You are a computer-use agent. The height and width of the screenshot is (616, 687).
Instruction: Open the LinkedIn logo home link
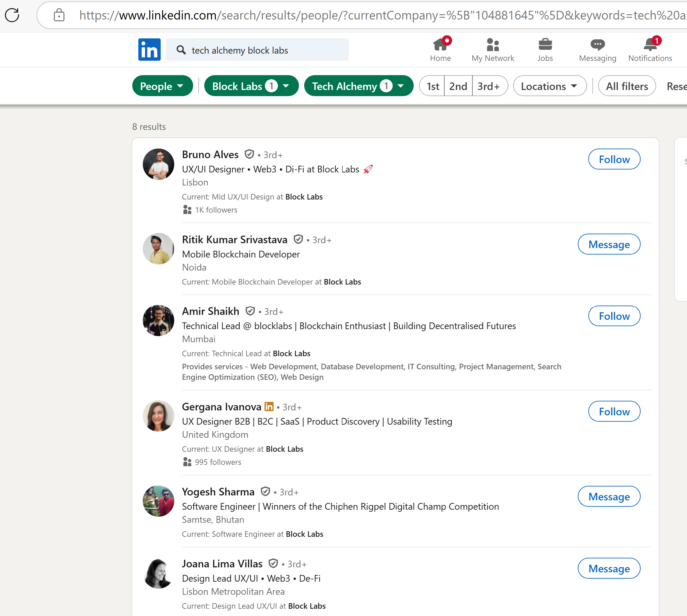click(x=149, y=50)
